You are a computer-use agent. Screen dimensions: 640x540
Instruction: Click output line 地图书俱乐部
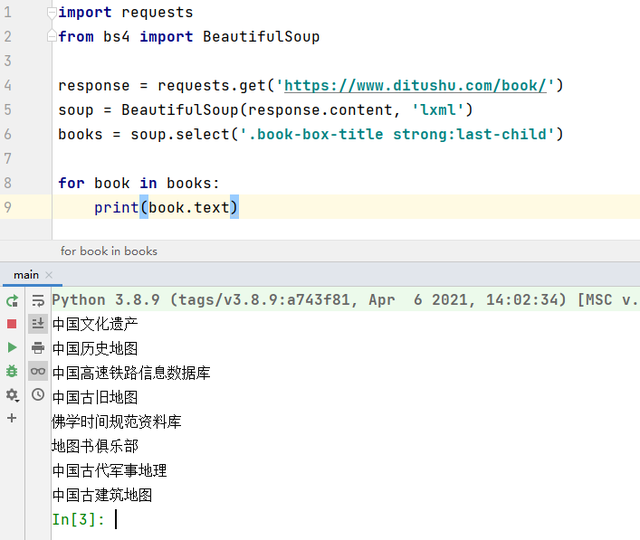click(x=95, y=446)
